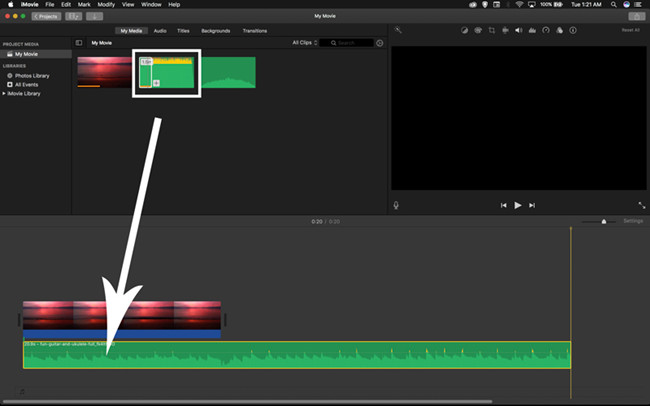This screenshot has width=650, height=406.
Task: Open the iMovie application menu
Action: point(29,5)
